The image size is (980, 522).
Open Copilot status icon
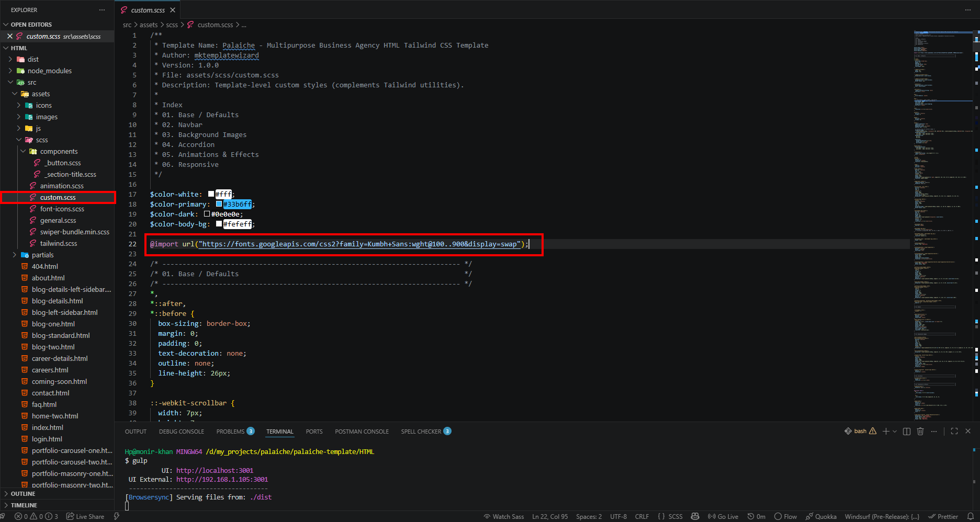point(695,516)
